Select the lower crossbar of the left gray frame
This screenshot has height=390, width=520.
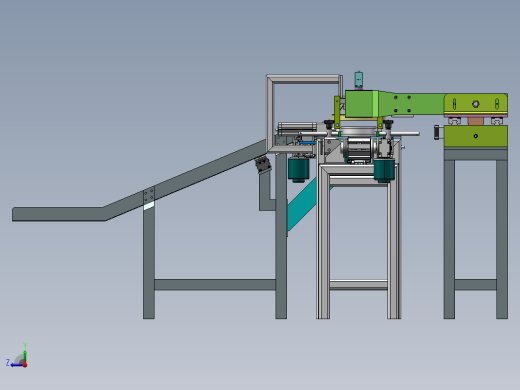215,285
